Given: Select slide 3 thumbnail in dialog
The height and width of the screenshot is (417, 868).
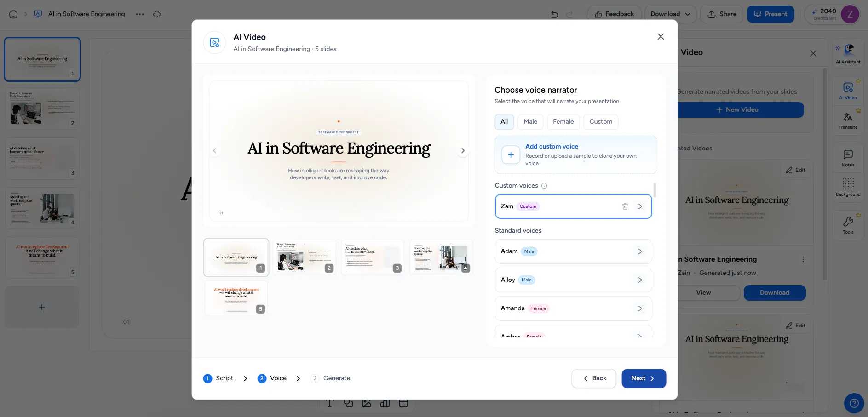Looking at the screenshot, I should point(373,257).
